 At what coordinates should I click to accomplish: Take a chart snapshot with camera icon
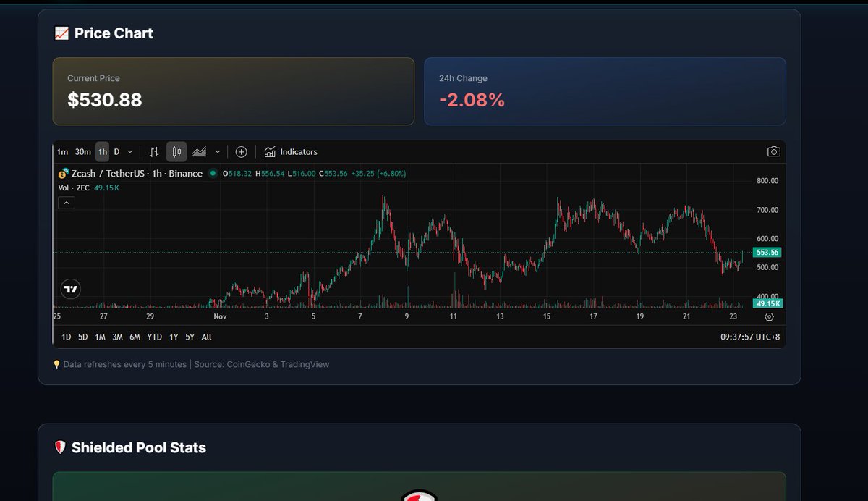point(774,152)
